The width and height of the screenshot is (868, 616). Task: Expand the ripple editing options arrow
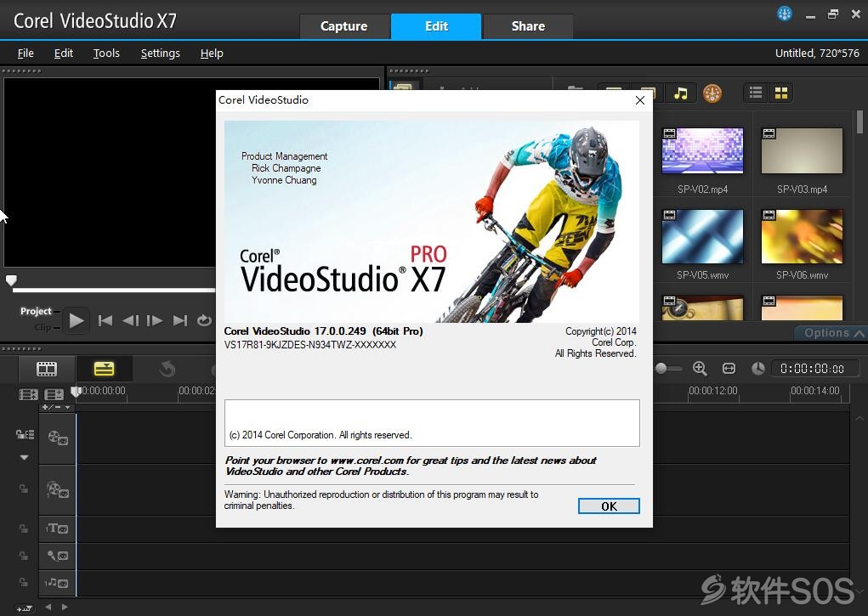click(x=24, y=458)
